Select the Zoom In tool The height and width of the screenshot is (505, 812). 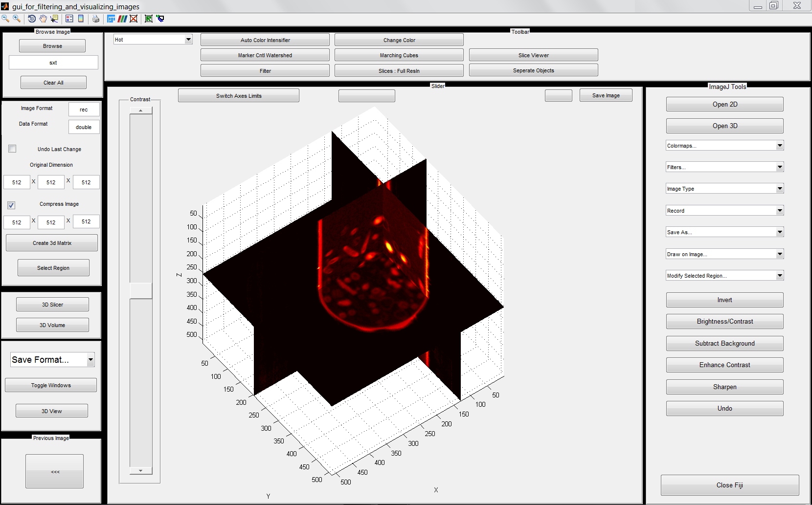17,19
